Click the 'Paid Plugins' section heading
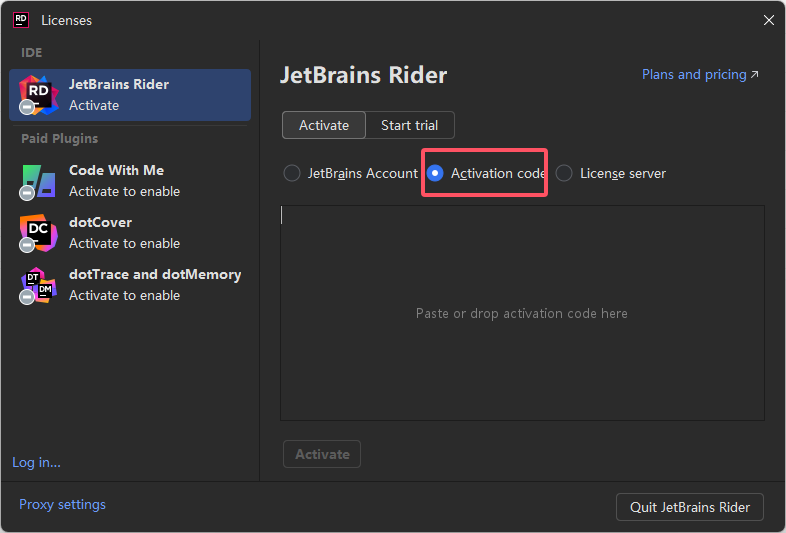The width and height of the screenshot is (786, 533). (60, 138)
